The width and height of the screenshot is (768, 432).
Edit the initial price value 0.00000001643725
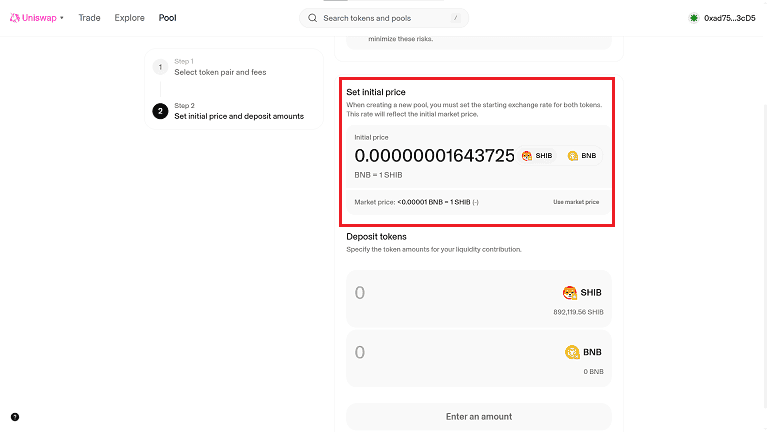(x=434, y=156)
